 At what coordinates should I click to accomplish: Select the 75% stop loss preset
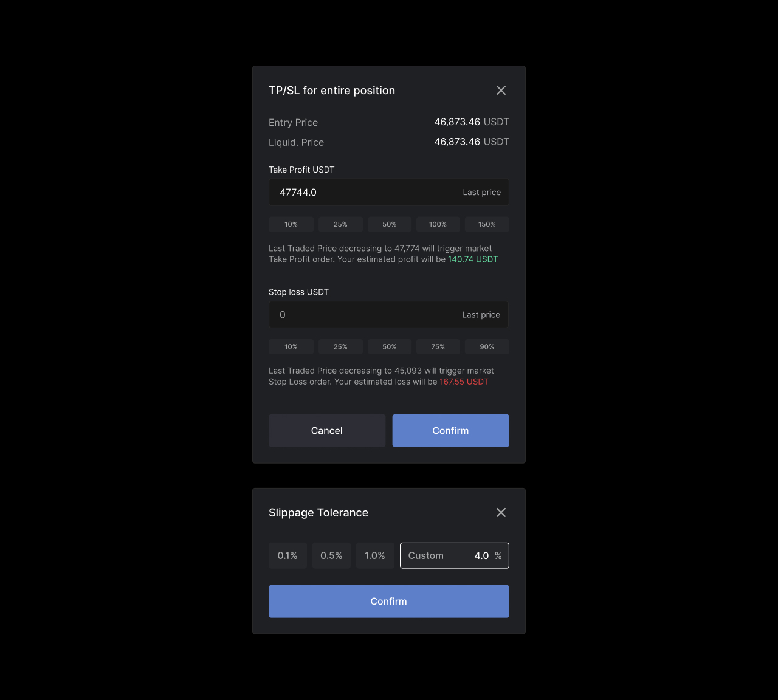point(438,346)
